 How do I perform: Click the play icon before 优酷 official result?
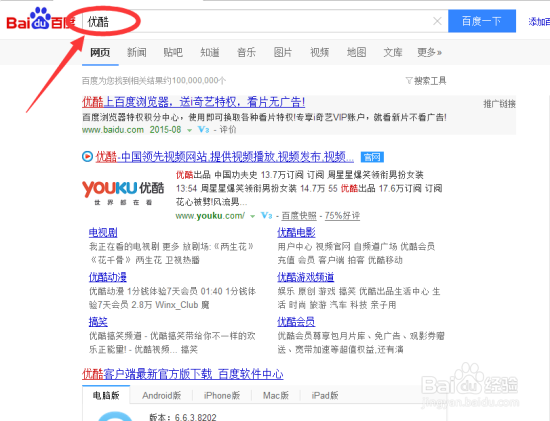[87, 156]
